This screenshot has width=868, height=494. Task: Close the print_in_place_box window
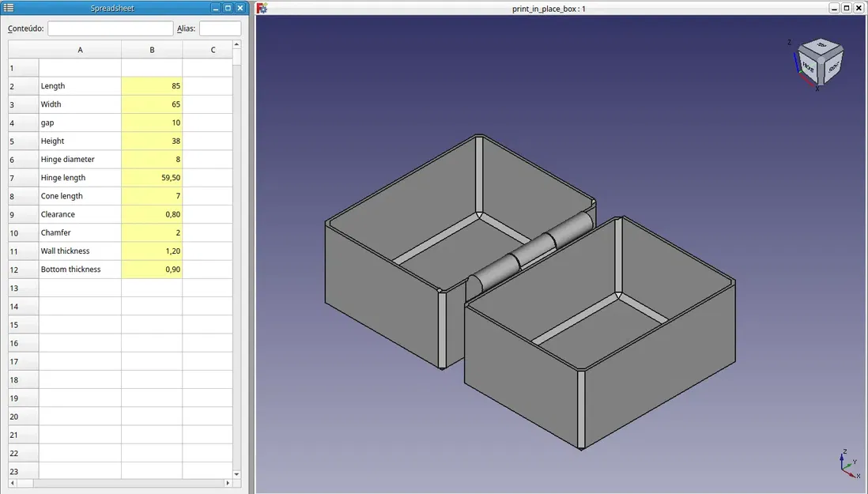(x=859, y=8)
